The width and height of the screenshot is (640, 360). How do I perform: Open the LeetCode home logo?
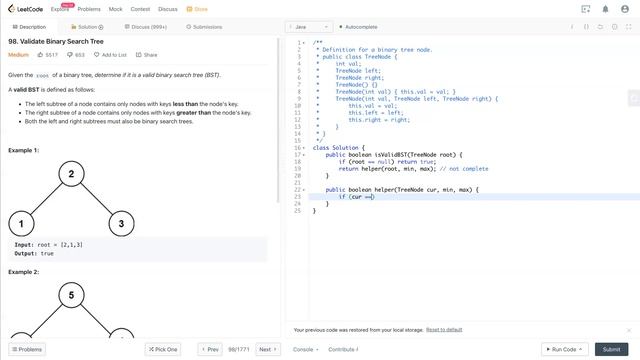[25, 9]
